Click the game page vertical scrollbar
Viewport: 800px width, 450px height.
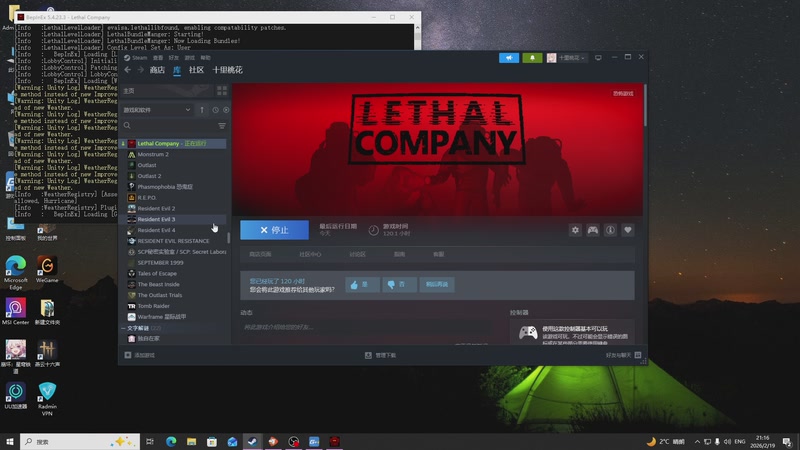tap(645, 105)
